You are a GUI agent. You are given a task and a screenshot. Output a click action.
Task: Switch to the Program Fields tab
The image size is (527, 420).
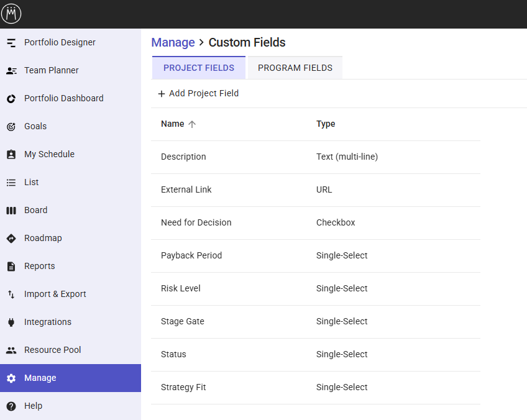pyautogui.click(x=295, y=68)
